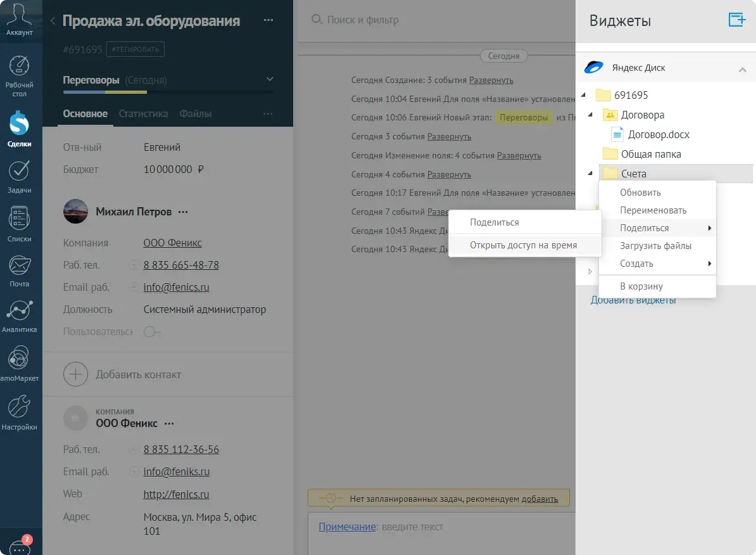Open the http://fenics.ru website link

pos(177,494)
